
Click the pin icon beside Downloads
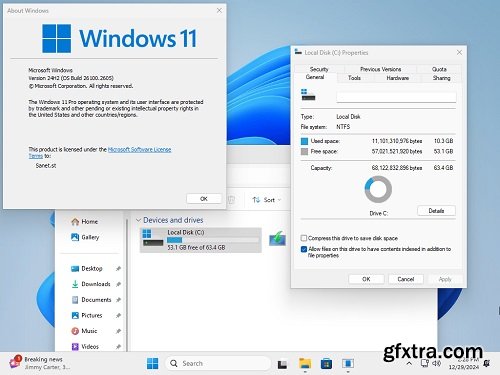[x=118, y=284]
